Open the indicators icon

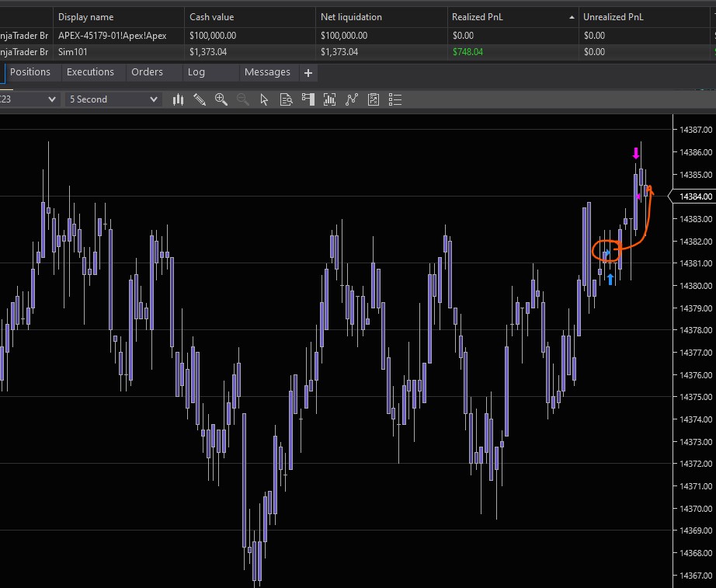(x=329, y=99)
